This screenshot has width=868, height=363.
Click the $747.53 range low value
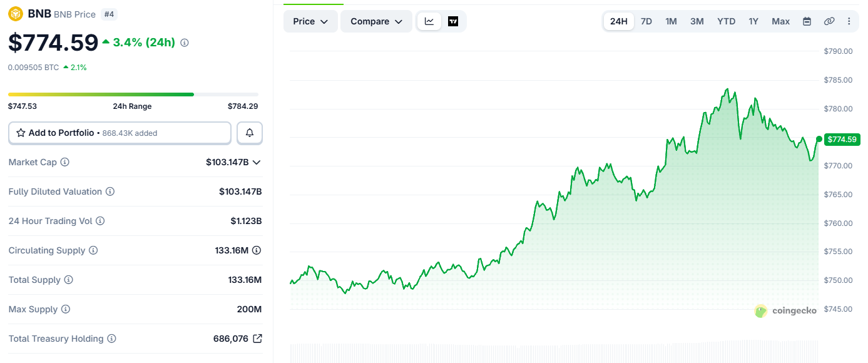pyautogui.click(x=23, y=106)
